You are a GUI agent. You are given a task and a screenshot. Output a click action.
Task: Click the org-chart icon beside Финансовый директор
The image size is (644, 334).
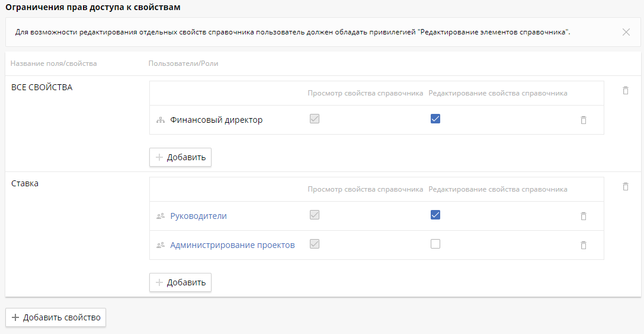click(161, 120)
